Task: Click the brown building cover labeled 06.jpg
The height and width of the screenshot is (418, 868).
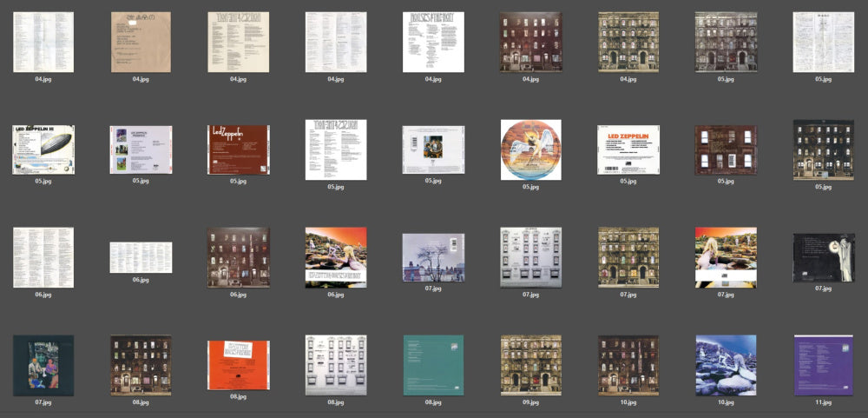Action: (x=239, y=257)
